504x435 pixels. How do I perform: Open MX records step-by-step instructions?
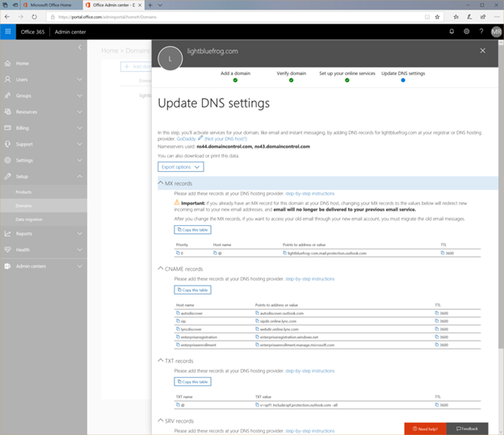coord(310,194)
